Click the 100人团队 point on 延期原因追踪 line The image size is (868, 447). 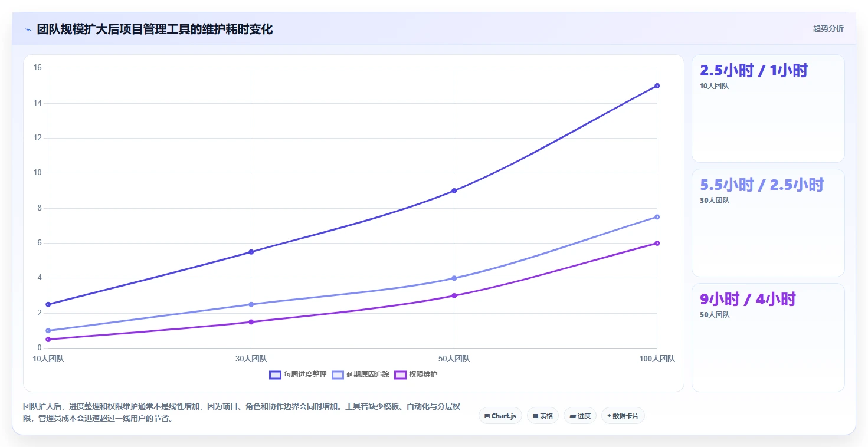click(x=657, y=217)
